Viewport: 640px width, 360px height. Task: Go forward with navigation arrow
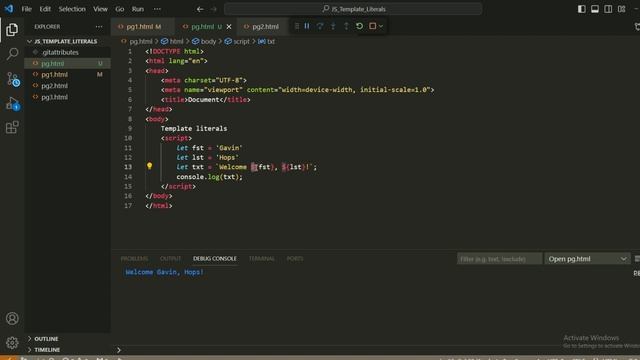tap(213, 9)
